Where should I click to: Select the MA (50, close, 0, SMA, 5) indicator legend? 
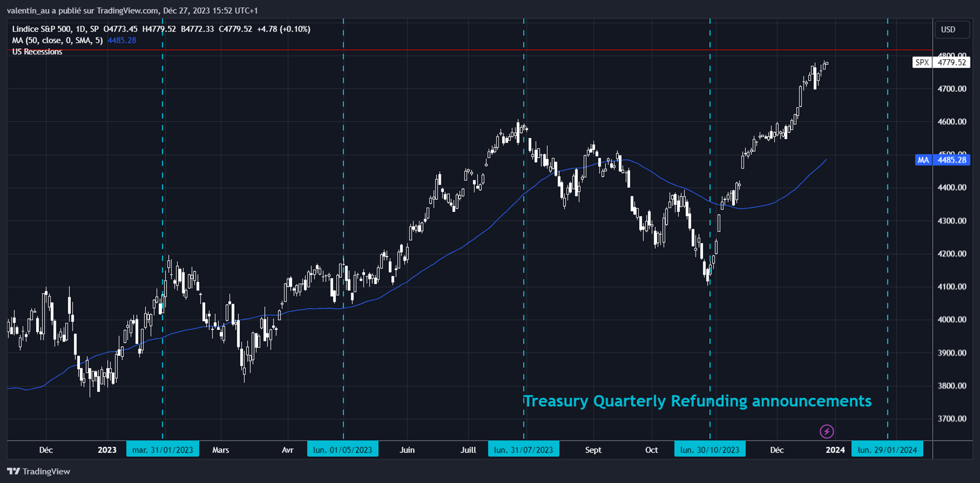(x=57, y=40)
